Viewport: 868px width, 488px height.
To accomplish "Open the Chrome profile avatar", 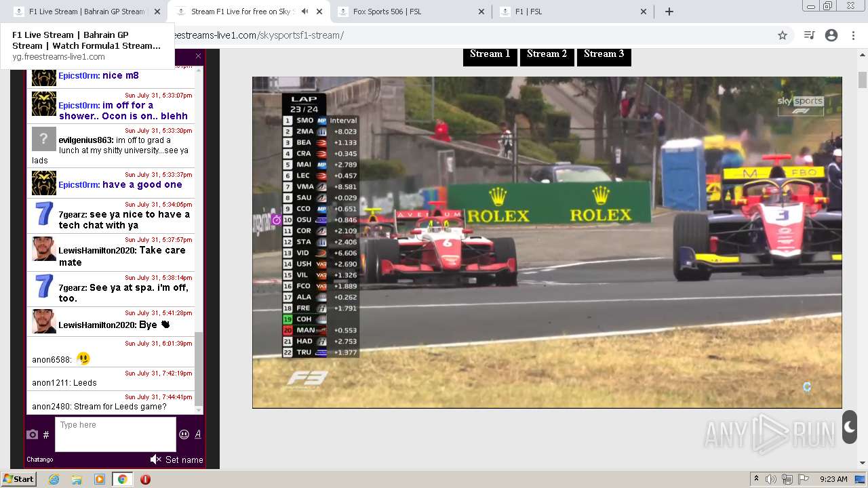I will (x=831, y=35).
